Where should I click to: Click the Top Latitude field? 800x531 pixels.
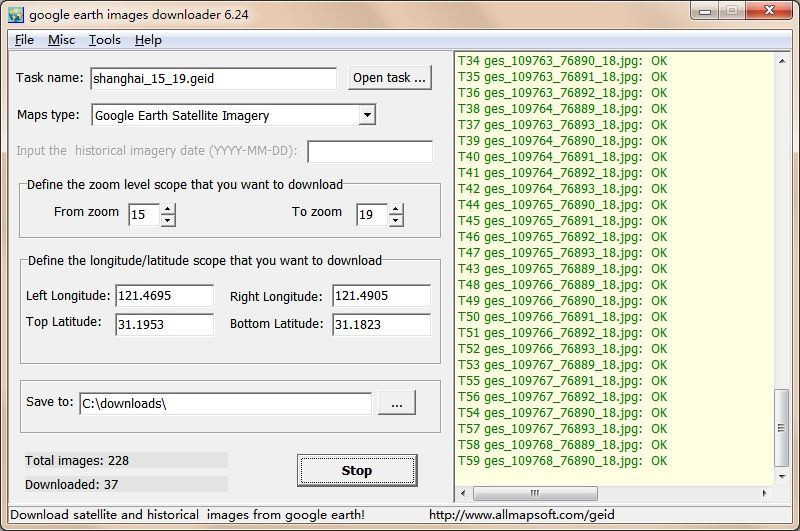pyautogui.click(x=164, y=324)
